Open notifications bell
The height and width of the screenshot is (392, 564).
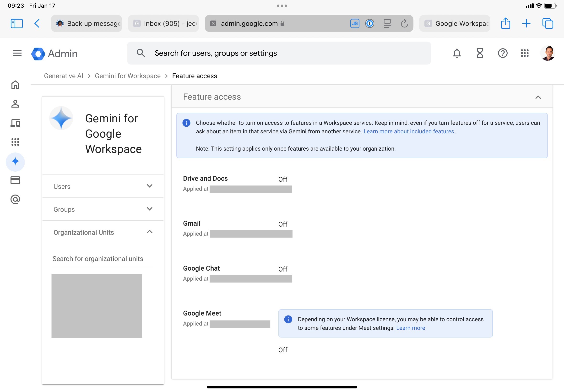457,53
